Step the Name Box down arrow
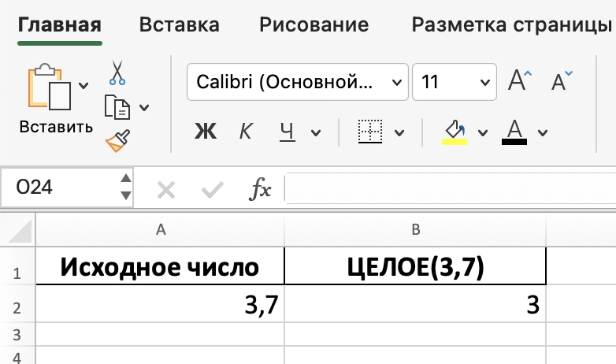Image resolution: width=616 pixels, height=364 pixels. tap(126, 195)
